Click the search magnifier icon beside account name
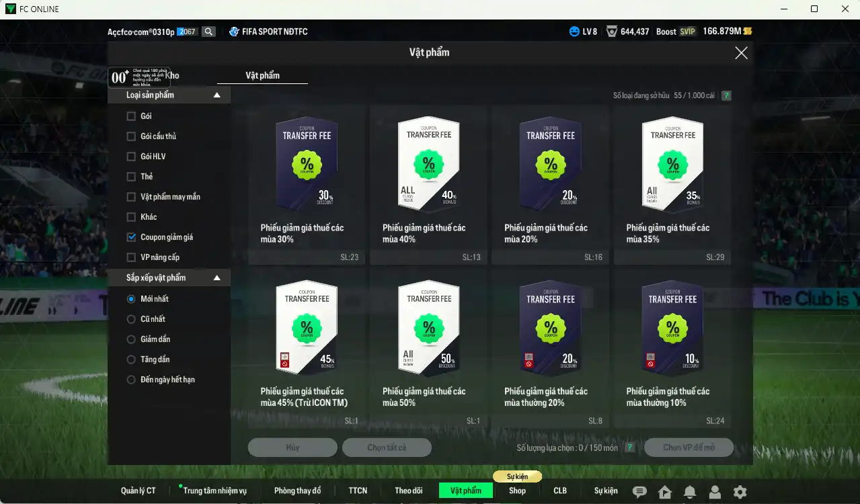 coord(208,32)
